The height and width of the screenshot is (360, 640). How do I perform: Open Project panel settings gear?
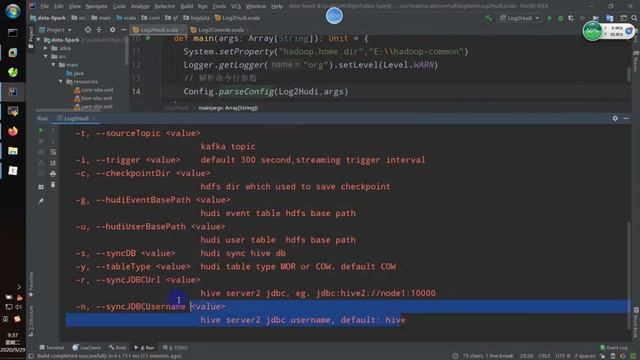coord(112,30)
